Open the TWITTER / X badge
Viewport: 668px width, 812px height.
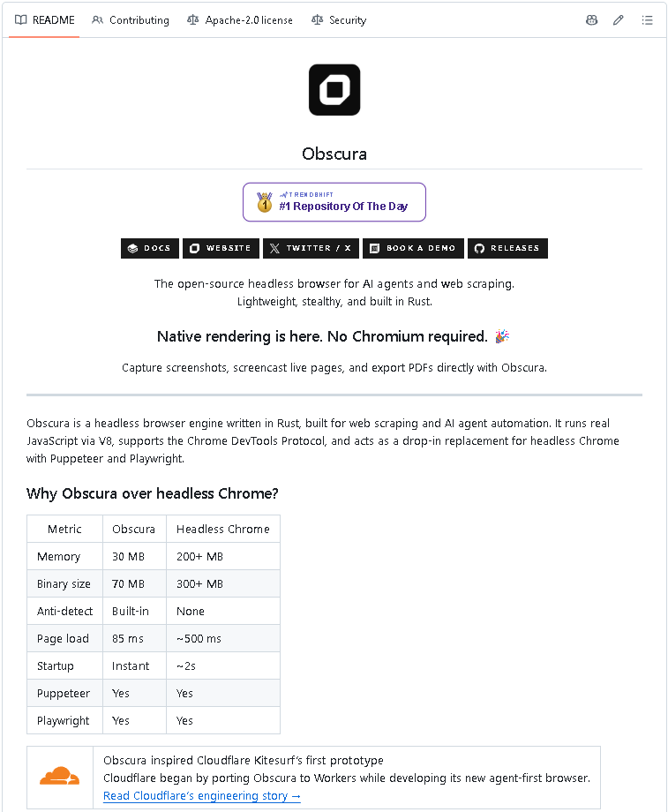pos(311,248)
